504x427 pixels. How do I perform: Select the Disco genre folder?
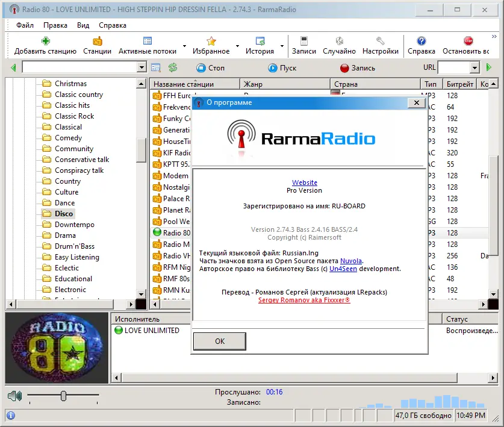pos(58,213)
